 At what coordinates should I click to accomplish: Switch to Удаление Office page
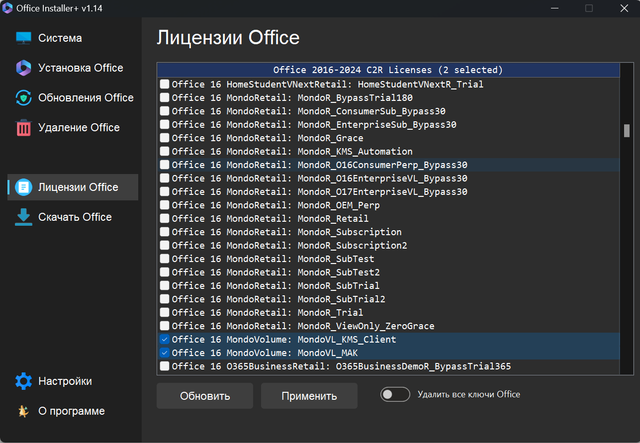(x=73, y=127)
